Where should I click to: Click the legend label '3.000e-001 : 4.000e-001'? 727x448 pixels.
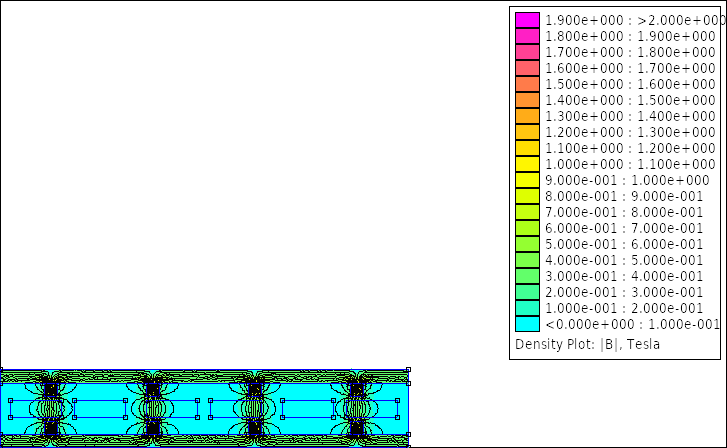(x=624, y=276)
